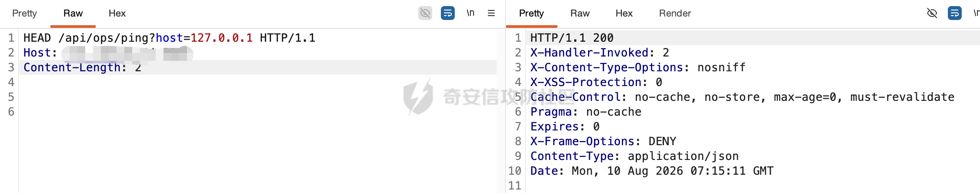Toggle word wrap icon in response panel
Viewport: 980px width, 193px height.
point(955,13)
